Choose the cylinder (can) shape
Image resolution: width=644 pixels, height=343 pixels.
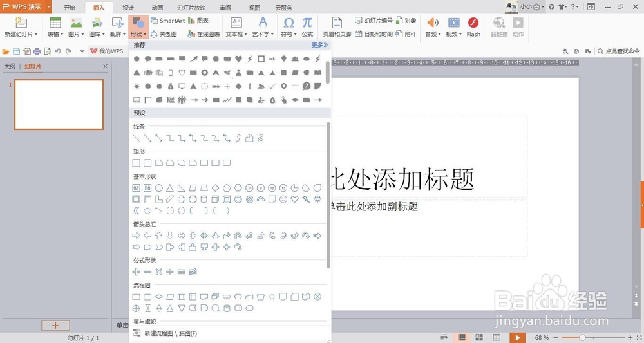pos(204,199)
